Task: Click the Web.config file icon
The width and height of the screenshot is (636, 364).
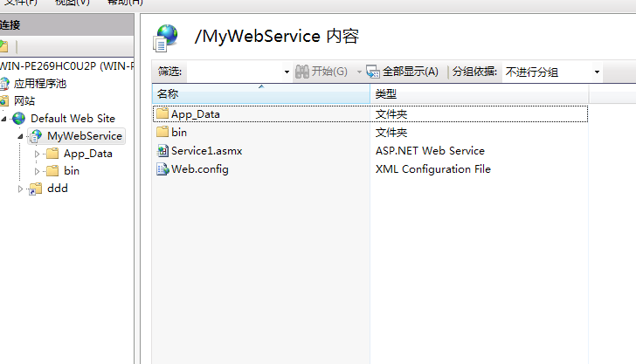Action: click(162, 169)
